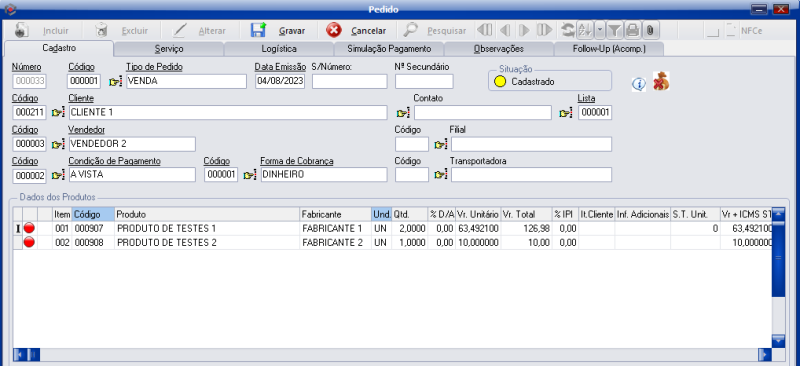
Task: Select the PRODUTO DE TESTES 2 row
Action: click(x=392, y=242)
